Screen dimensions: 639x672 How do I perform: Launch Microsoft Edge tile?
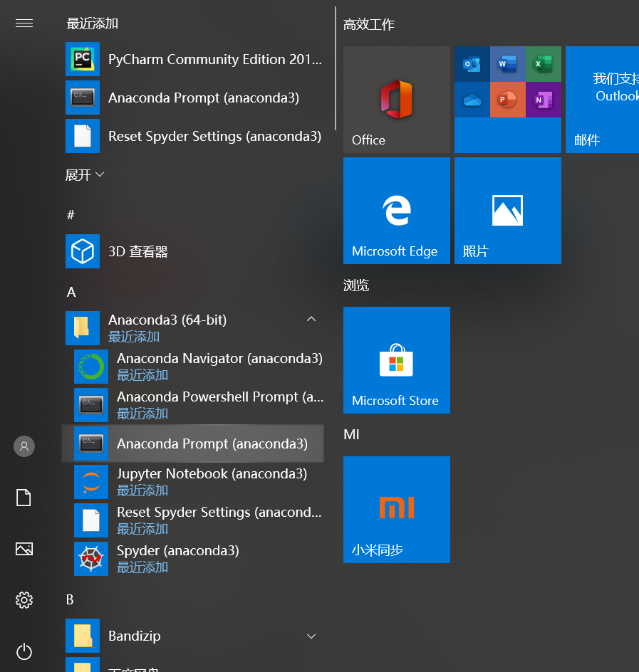click(396, 211)
